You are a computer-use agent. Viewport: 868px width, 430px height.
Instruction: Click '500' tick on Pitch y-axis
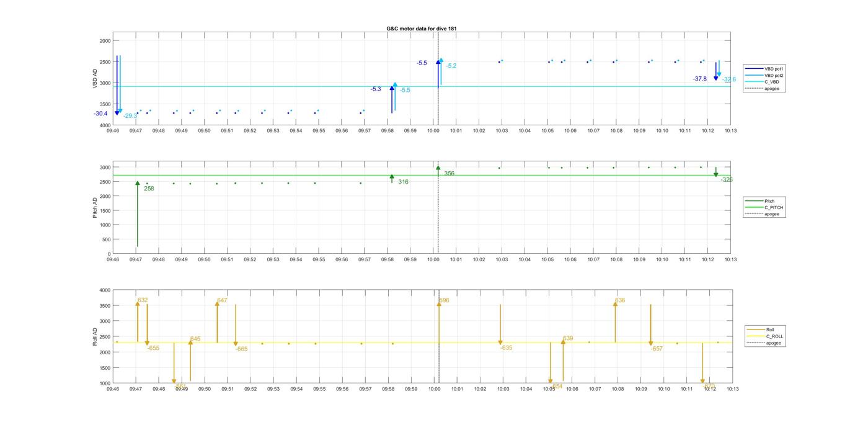[x=106, y=240]
